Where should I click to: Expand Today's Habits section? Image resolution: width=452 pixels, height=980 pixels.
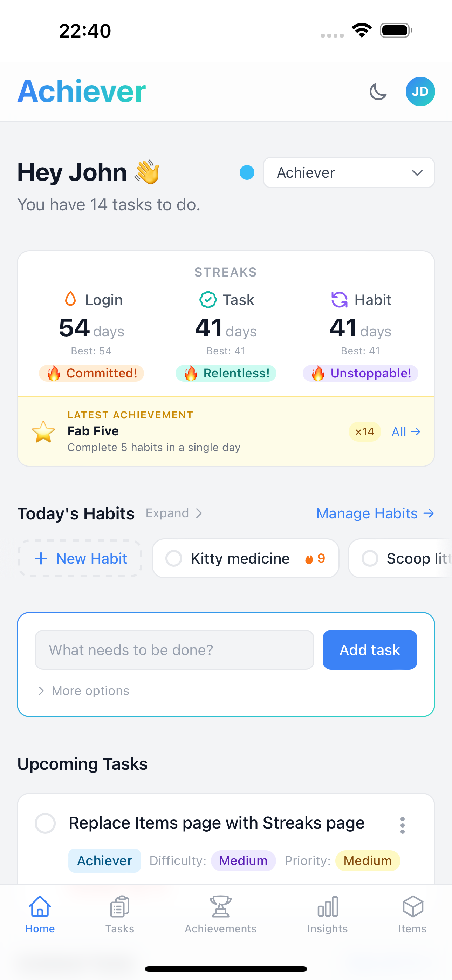click(x=174, y=513)
